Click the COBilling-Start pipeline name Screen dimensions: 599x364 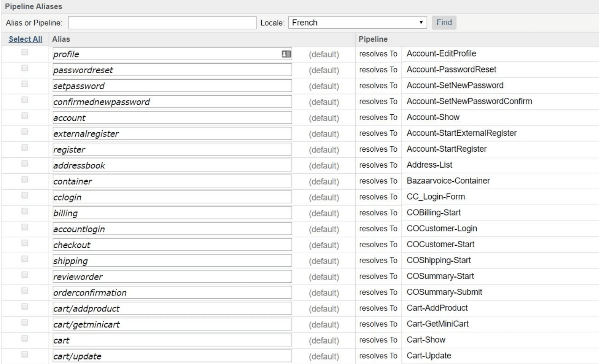click(x=434, y=213)
